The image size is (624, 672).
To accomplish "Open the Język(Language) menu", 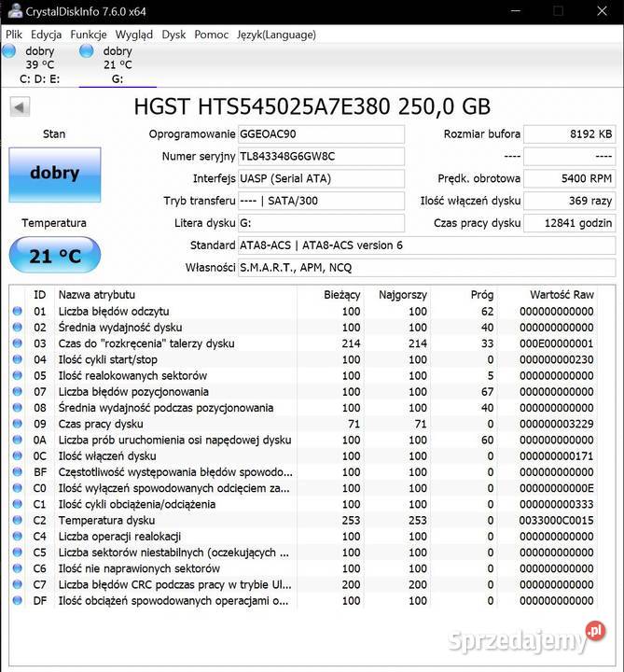I will click(x=276, y=35).
